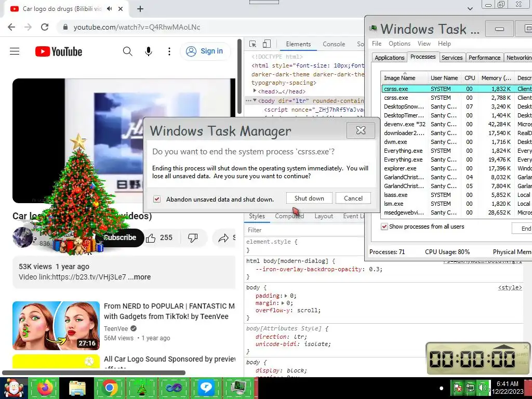Switch to Chrome on the taskbar
This screenshot has width=532, height=399.
pyautogui.click(x=110, y=388)
